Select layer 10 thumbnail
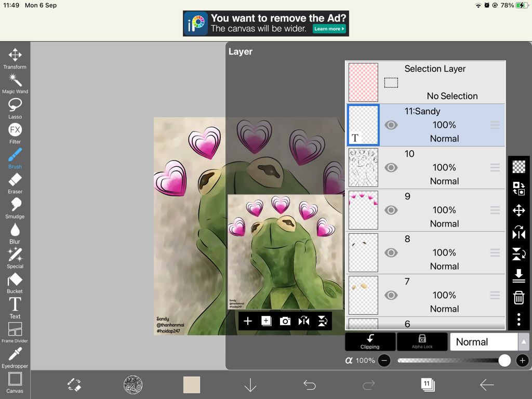Screen dimensions: 532x399 363,168
